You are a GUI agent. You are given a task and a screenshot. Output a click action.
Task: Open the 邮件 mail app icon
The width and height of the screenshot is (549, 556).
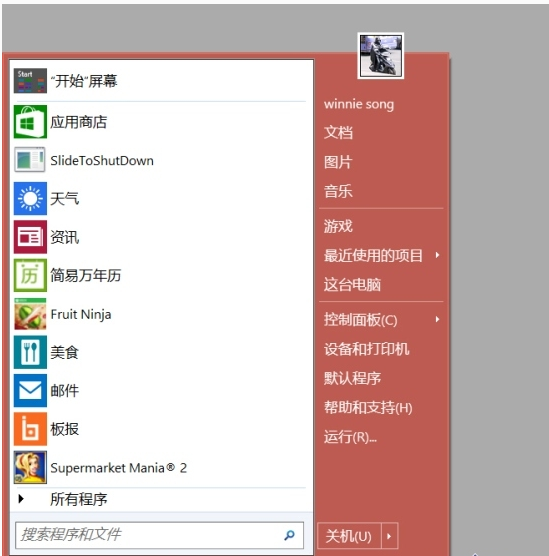[x=30, y=390]
